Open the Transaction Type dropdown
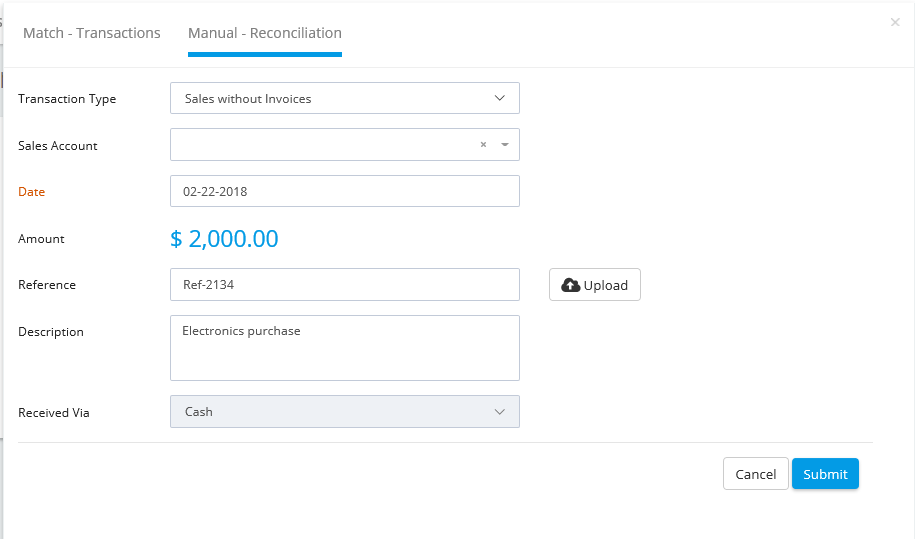The width and height of the screenshot is (915, 539). click(345, 98)
